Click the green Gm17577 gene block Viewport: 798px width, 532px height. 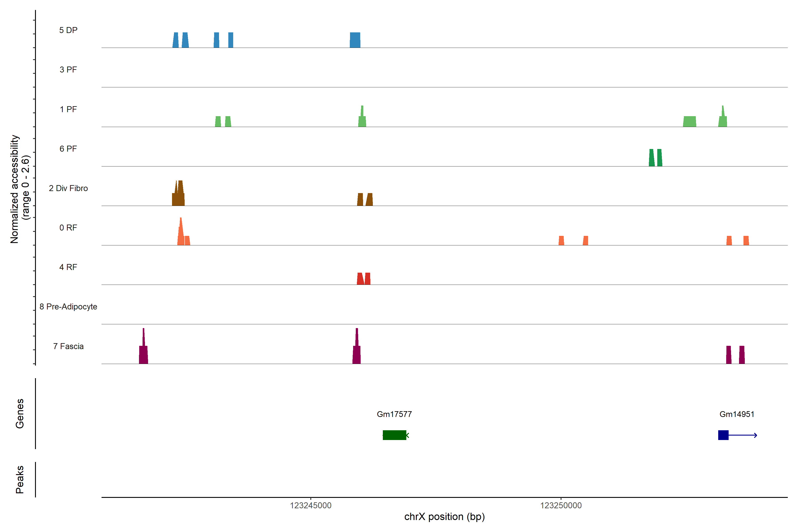(394, 435)
